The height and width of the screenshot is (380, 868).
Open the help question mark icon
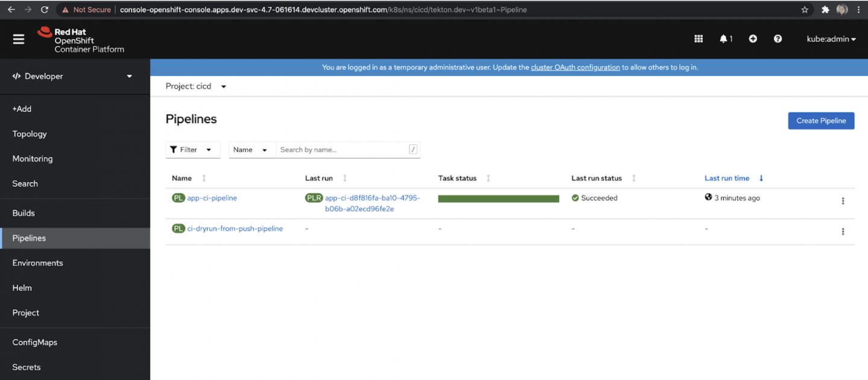coord(778,39)
